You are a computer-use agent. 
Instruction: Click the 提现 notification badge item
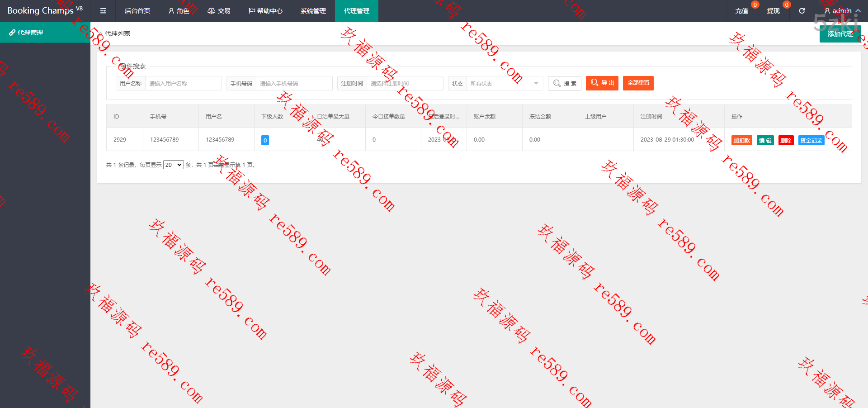(x=773, y=11)
